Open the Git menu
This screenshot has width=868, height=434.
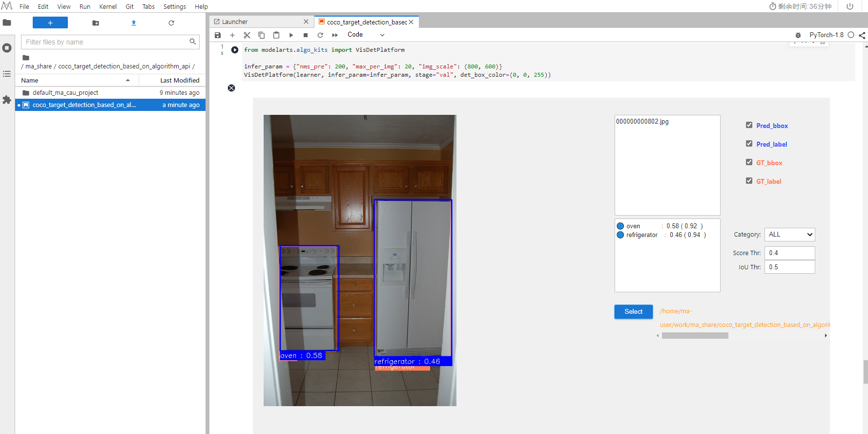[x=129, y=6]
